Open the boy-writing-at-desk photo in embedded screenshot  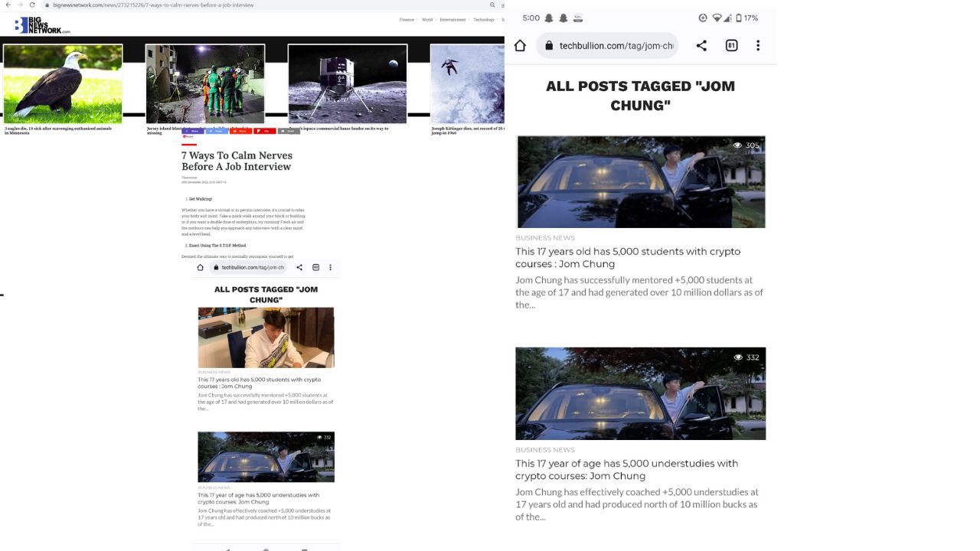coord(266,337)
